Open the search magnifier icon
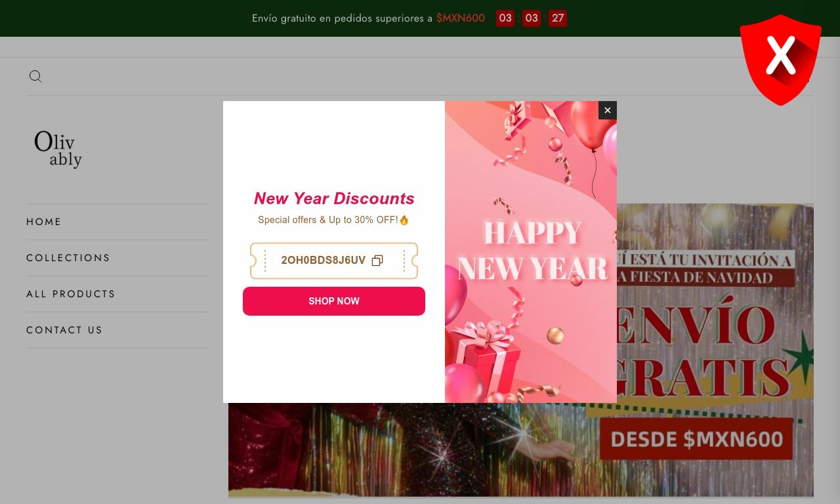840x504 pixels. pos(35,76)
